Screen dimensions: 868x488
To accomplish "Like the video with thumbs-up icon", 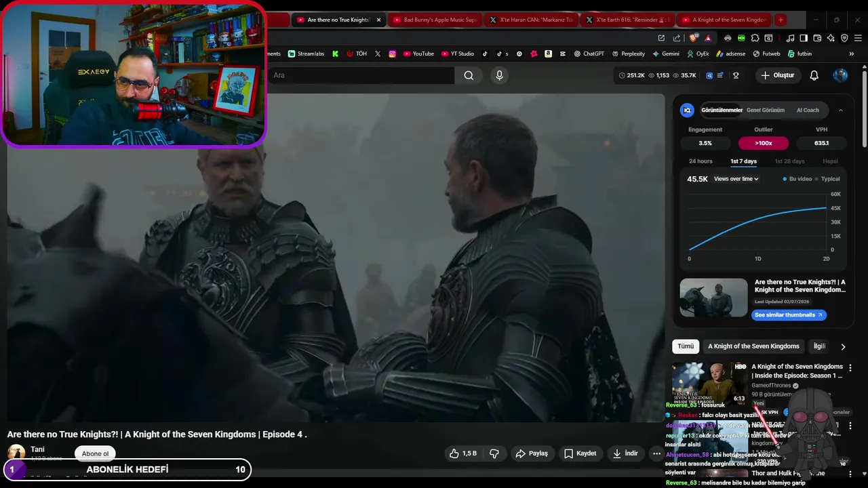I will (x=462, y=453).
